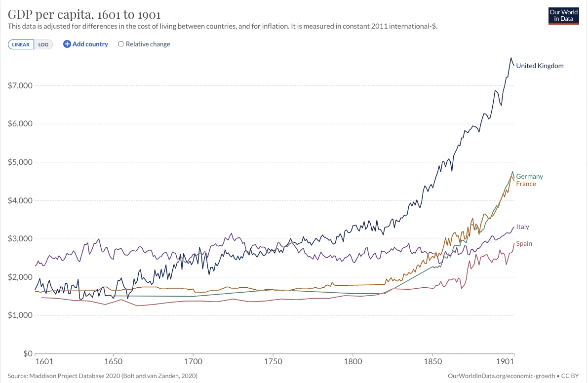Screen dimensions: 588x383
Task: Click the Maddison Project Database source text
Action: [x=102, y=376]
